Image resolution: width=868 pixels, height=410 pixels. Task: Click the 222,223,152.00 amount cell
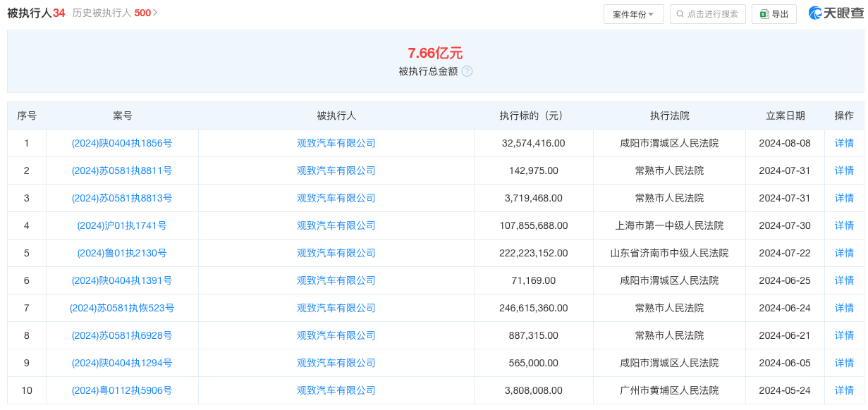[534, 253]
